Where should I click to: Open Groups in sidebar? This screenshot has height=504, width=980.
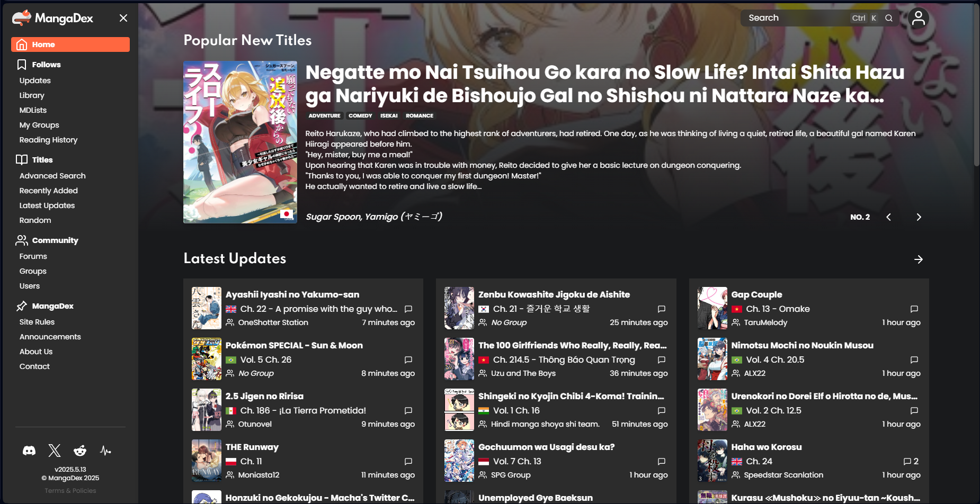click(33, 271)
